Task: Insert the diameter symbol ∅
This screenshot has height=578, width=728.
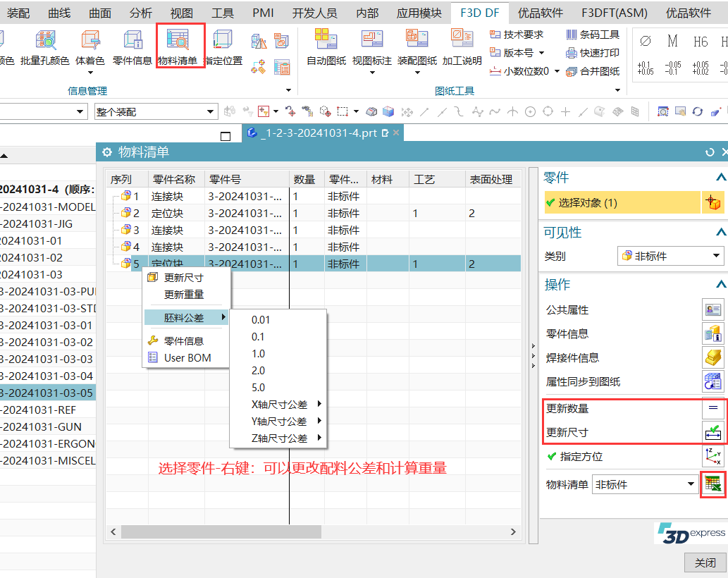Action: pos(646,41)
